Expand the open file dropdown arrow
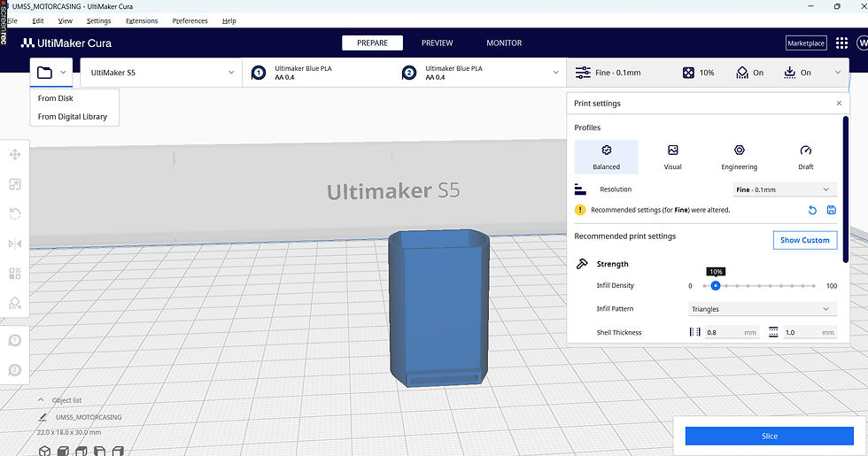The image size is (868, 456). (x=63, y=73)
